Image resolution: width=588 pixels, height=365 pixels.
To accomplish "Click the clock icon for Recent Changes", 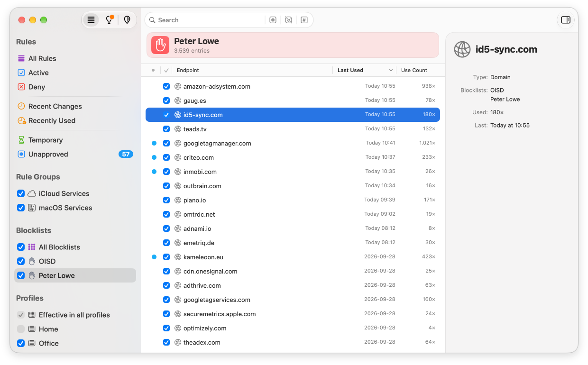I will click(x=21, y=106).
